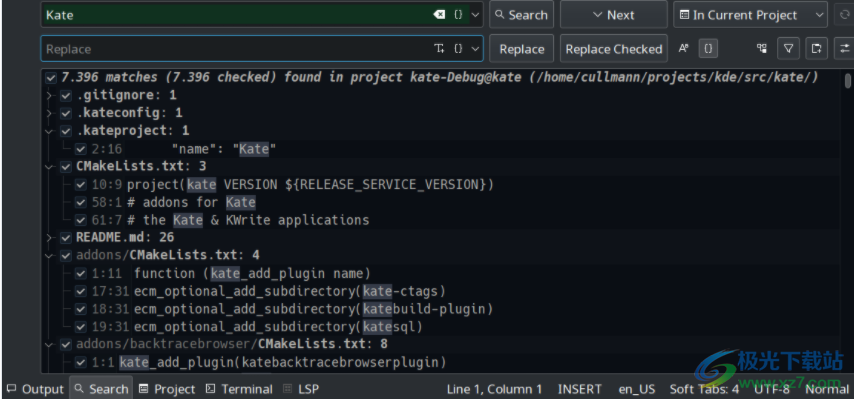This screenshot has height=399, width=854.
Task: Select the 61:7 the Kate & KWrite applications result
Action: click(x=230, y=220)
